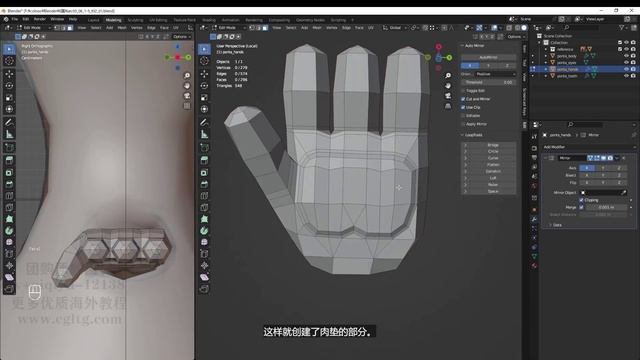
Task: Select the Shrink/Fatten tool in right viewport toolbar
Action: [x=204, y=266]
